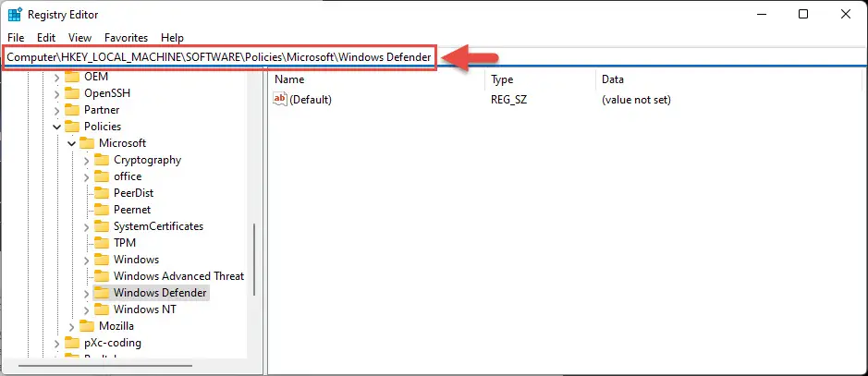Select the OpenSSH tree label
868x376 pixels.
tap(107, 93)
